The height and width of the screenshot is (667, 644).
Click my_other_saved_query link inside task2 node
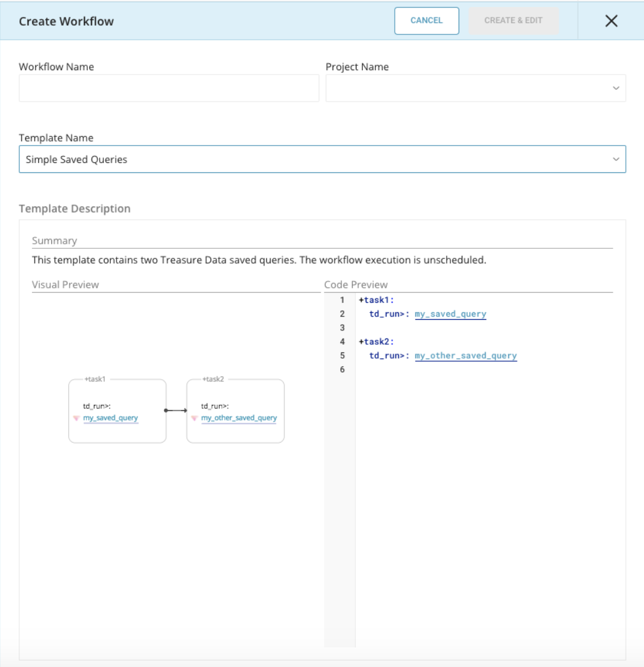(239, 418)
